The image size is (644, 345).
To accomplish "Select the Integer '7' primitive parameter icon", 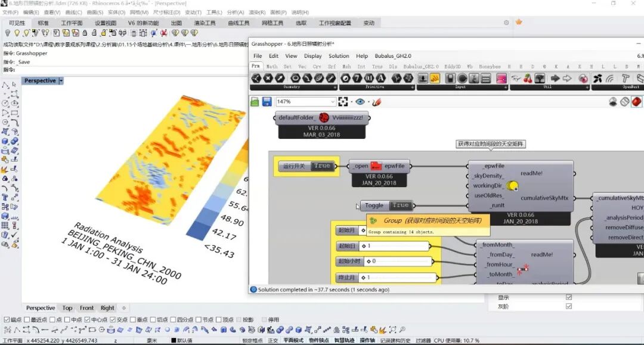I will (357, 78).
